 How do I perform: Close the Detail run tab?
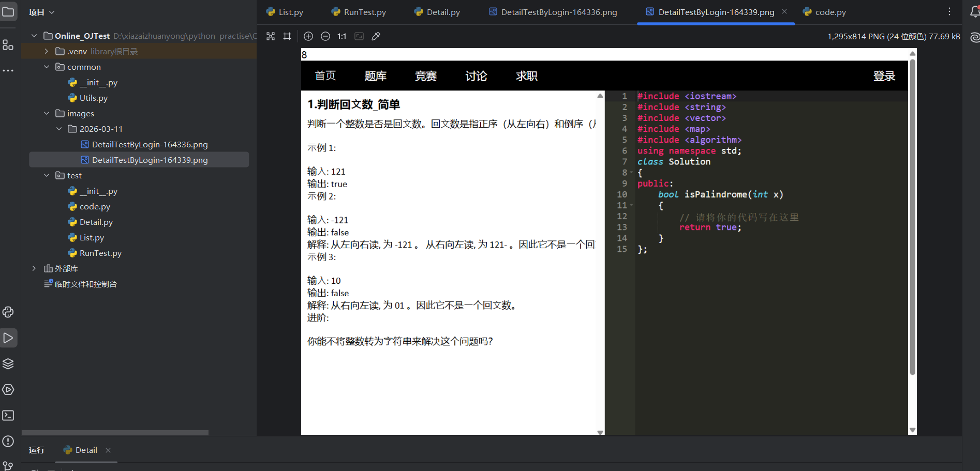click(108, 450)
